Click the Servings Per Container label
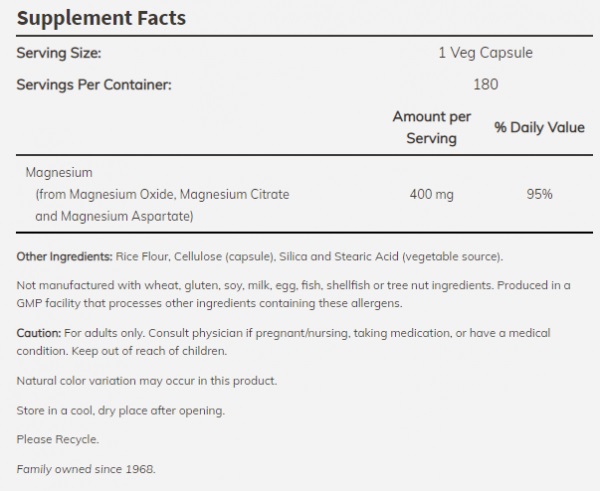600x491 pixels. pos(94,84)
